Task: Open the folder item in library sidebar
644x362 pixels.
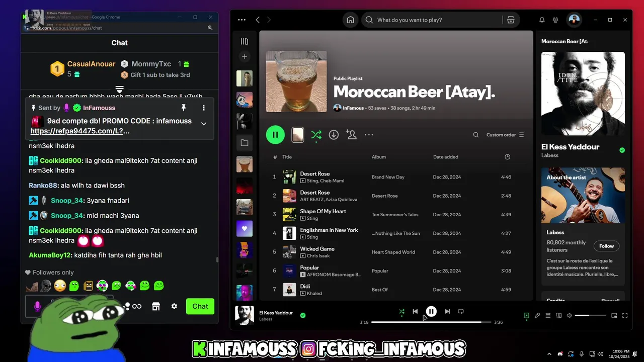Action: (x=245, y=143)
